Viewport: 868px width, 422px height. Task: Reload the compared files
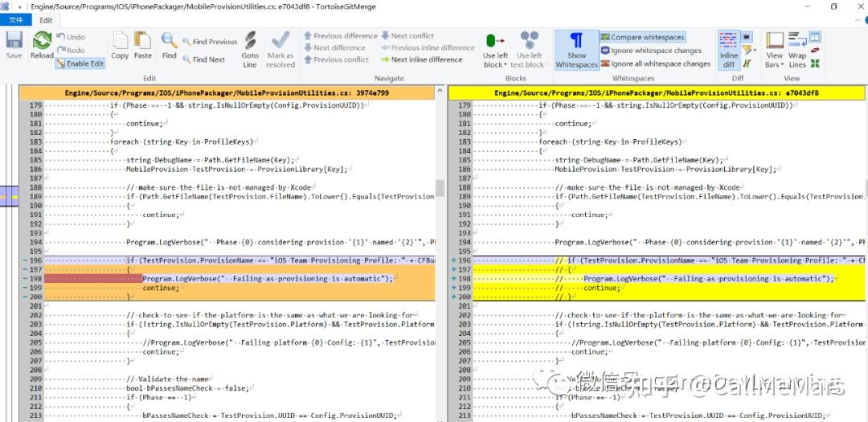42,46
